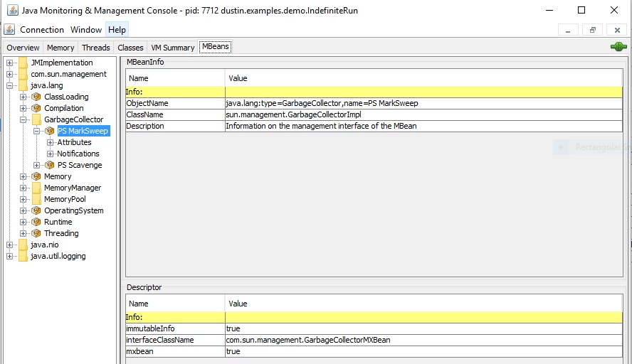632x364 pixels.
Task: Switch to the VM Summary tab
Action: (x=172, y=48)
